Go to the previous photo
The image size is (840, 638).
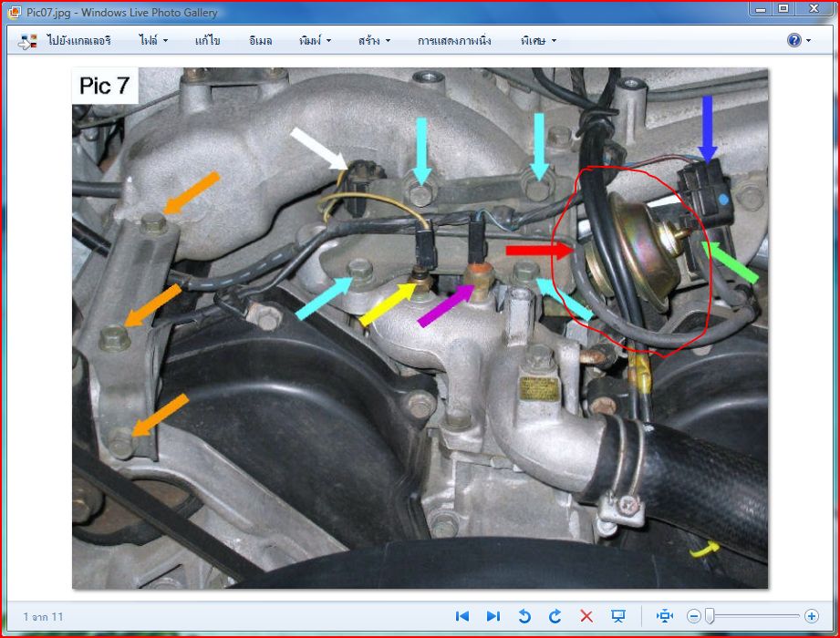[x=462, y=616]
